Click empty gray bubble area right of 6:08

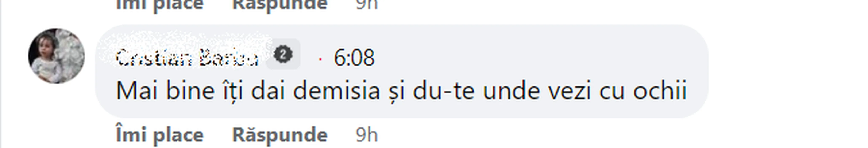coord(539,58)
